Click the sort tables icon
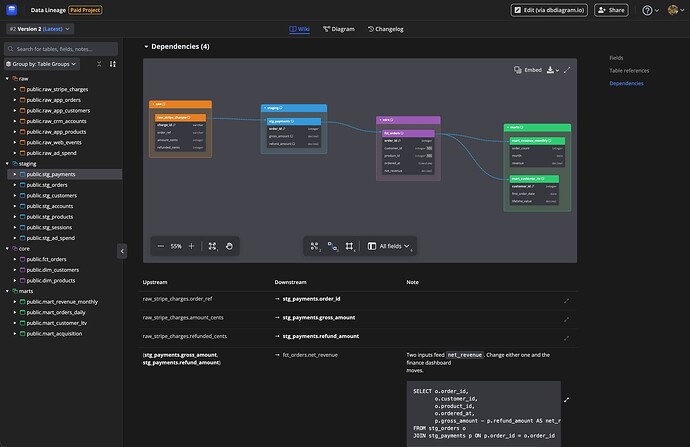The height and width of the screenshot is (447, 690). pos(113,64)
